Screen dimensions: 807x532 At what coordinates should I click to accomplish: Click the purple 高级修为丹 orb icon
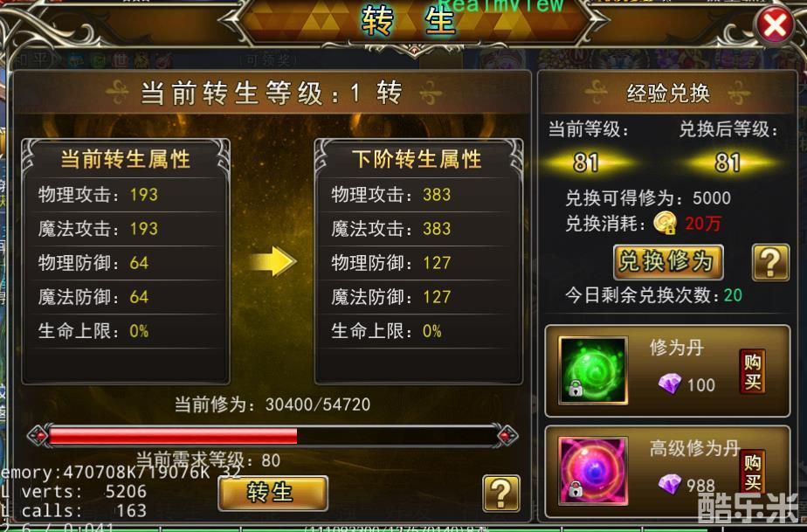[593, 470]
